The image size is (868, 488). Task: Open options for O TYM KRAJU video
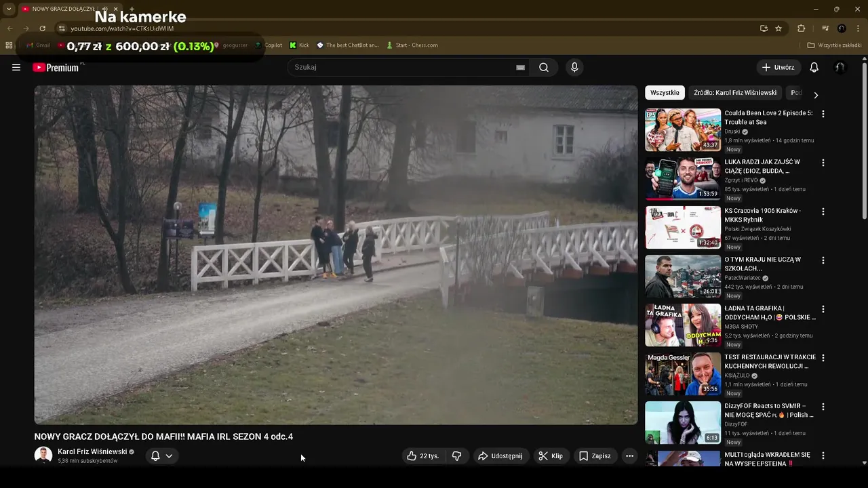(823, 260)
